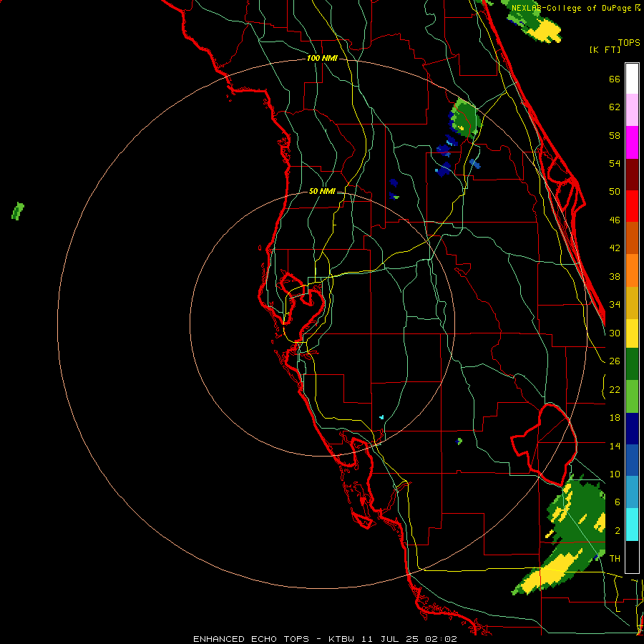Click the "26" legend value
This screenshot has width=644, height=644.
[615, 361]
